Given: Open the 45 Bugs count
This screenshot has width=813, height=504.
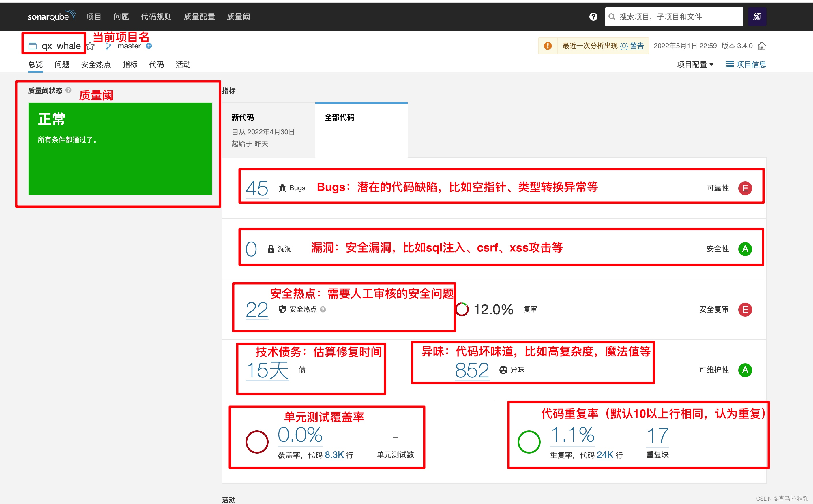Looking at the screenshot, I should tap(257, 188).
